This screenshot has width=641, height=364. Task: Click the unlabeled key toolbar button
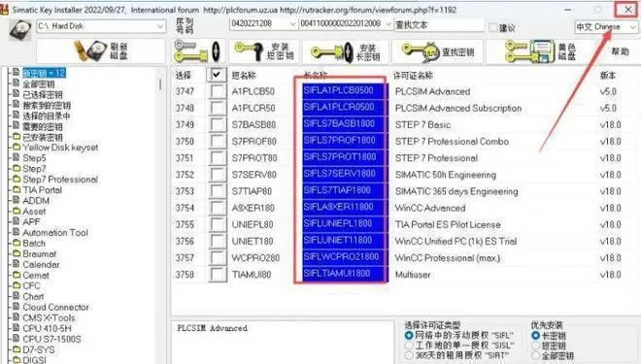198,51
